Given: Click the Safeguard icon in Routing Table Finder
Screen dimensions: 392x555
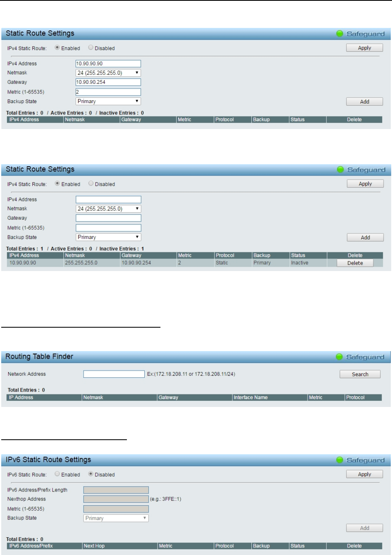Looking at the screenshot, I should tap(340, 357).
